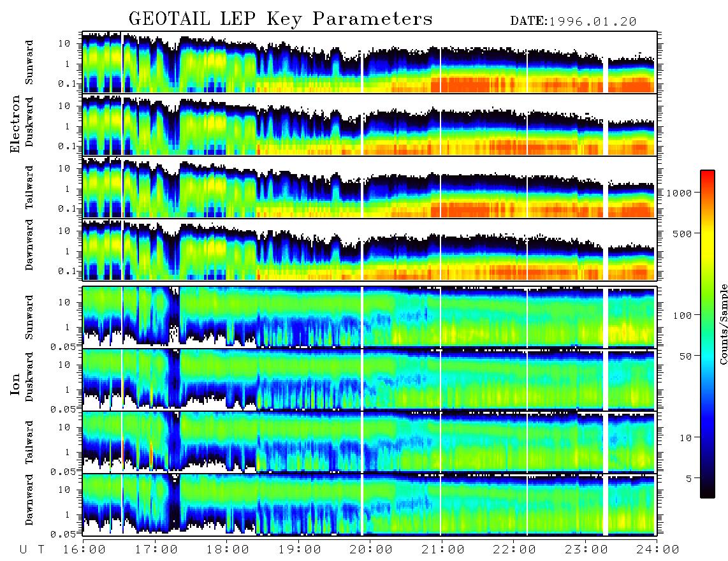The image size is (728, 561).
Task: Click 0.1 energy tick of Electron Sunward panel
Action: click(x=67, y=84)
